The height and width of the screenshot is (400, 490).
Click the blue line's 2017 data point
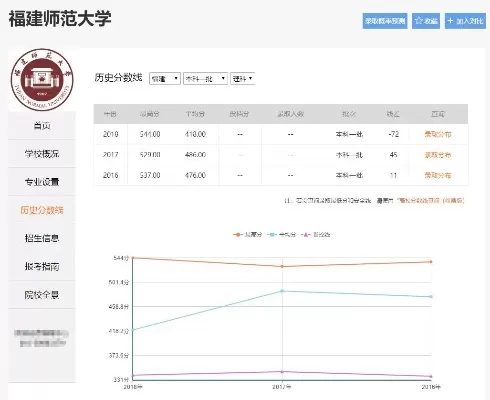pos(282,291)
